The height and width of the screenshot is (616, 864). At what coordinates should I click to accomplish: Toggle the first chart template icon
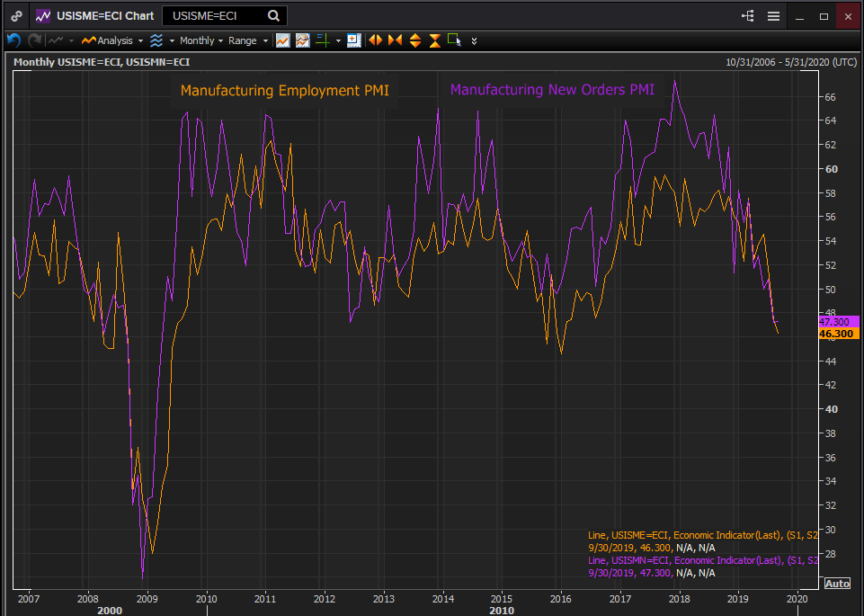click(x=282, y=40)
